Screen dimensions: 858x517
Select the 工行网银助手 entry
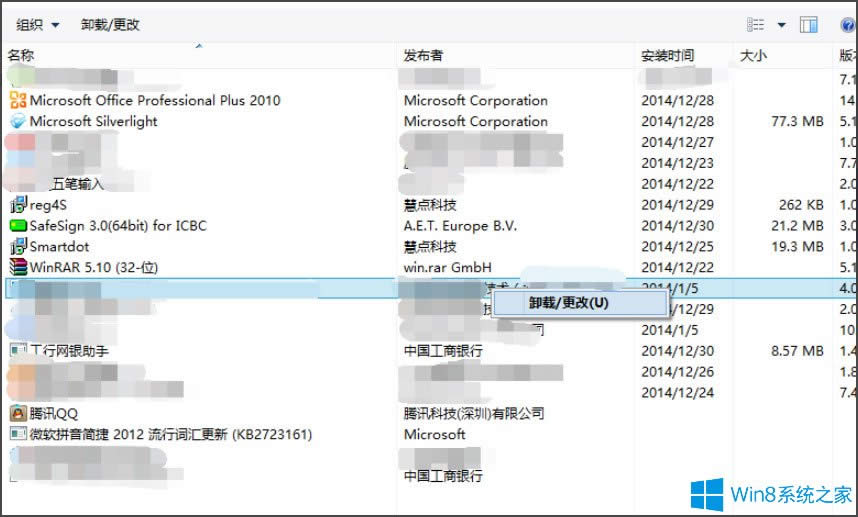pos(69,351)
